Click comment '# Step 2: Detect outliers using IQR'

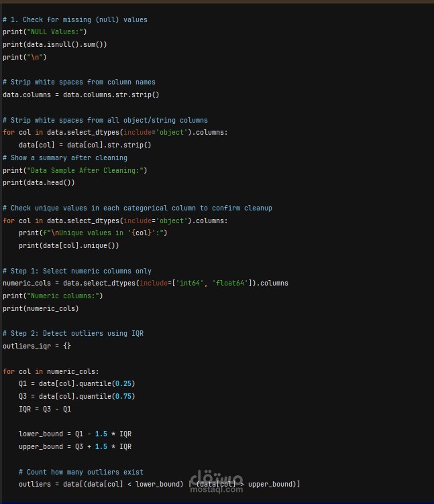click(x=73, y=333)
